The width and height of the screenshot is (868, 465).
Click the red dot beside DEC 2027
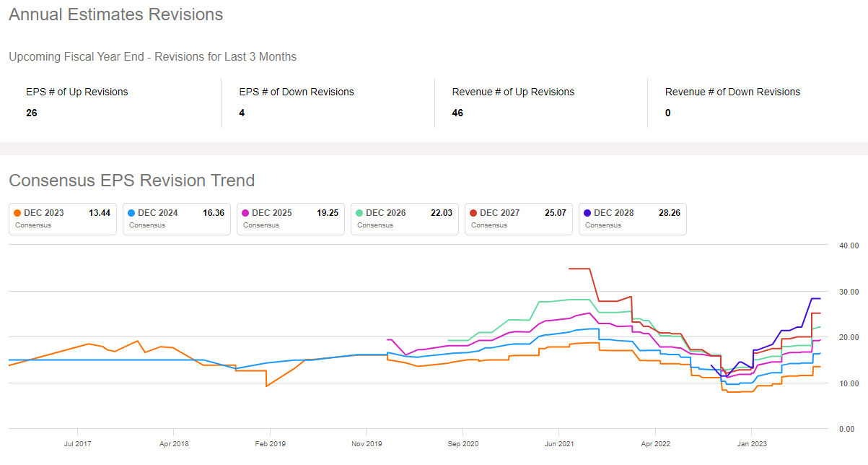473,213
